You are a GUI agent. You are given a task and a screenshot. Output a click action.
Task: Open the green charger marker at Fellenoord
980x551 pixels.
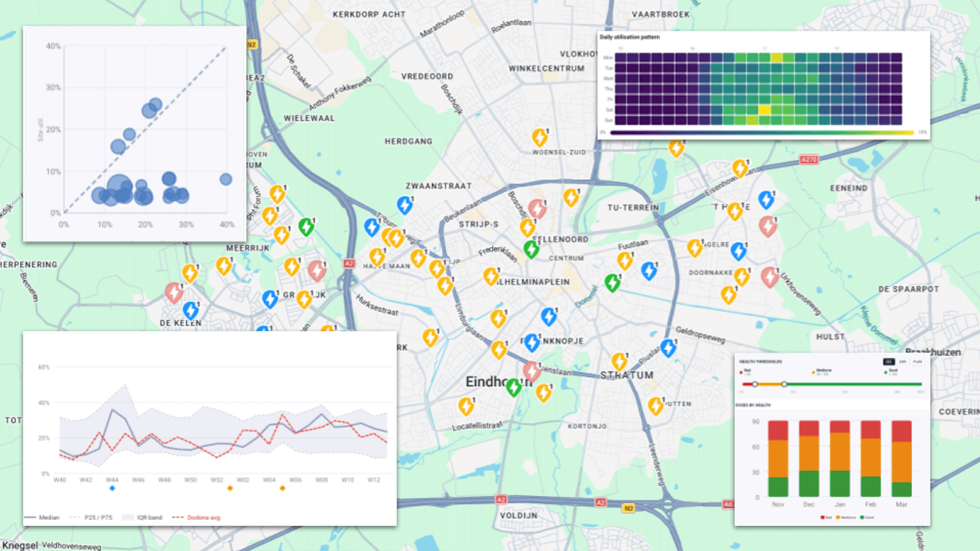pyautogui.click(x=532, y=249)
